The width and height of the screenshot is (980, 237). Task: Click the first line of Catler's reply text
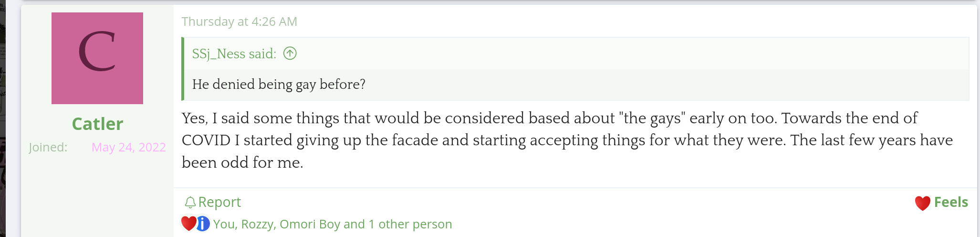[549, 118]
